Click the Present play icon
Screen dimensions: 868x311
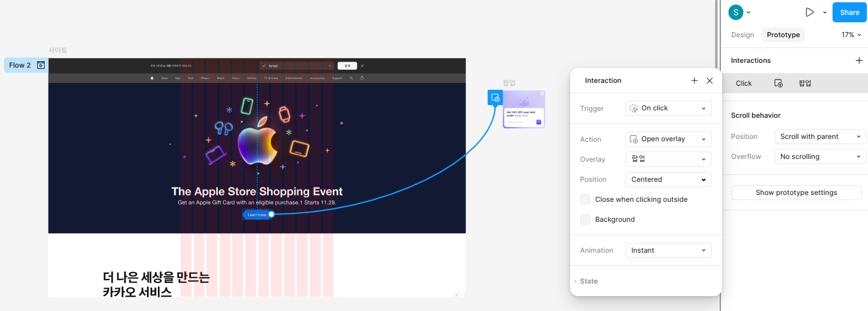pos(809,12)
